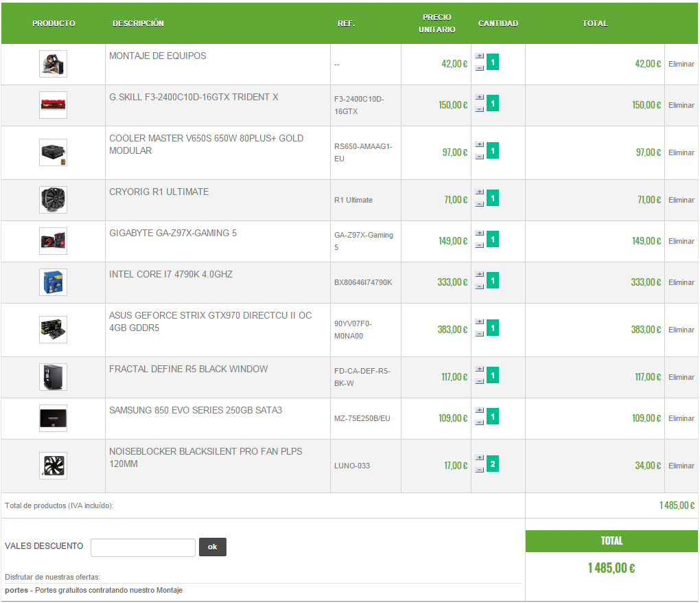This screenshot has width=700, height=603.
Task: Open the Intel Core i7 box thumbnail
Action: click(x=53, y=282)
